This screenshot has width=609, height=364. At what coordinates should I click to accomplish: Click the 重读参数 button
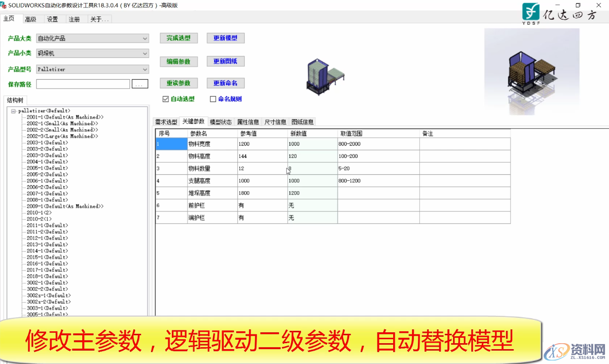click(178, 83)
